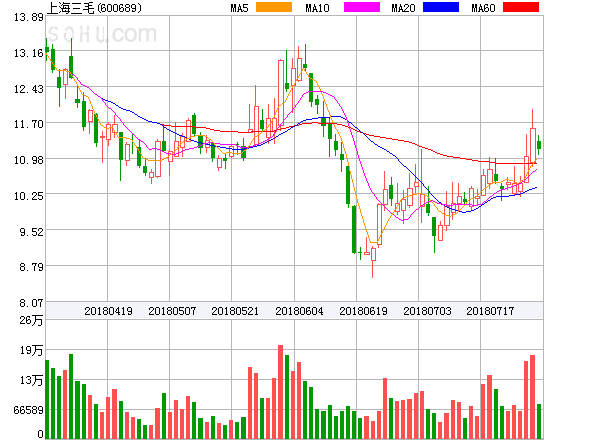Click the blue MA20 legend swatch
Image resolution: width=600 pixels, height=440 pixels.
coord(441,7)
